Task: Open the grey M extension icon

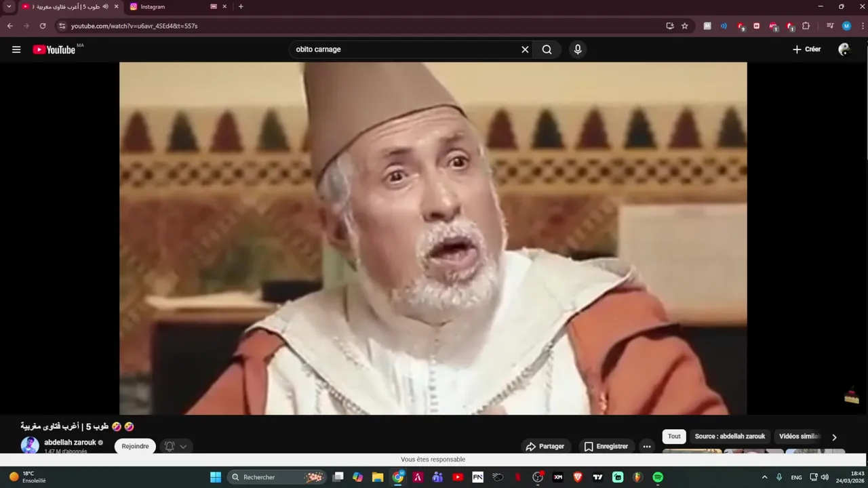Action: 707,26
